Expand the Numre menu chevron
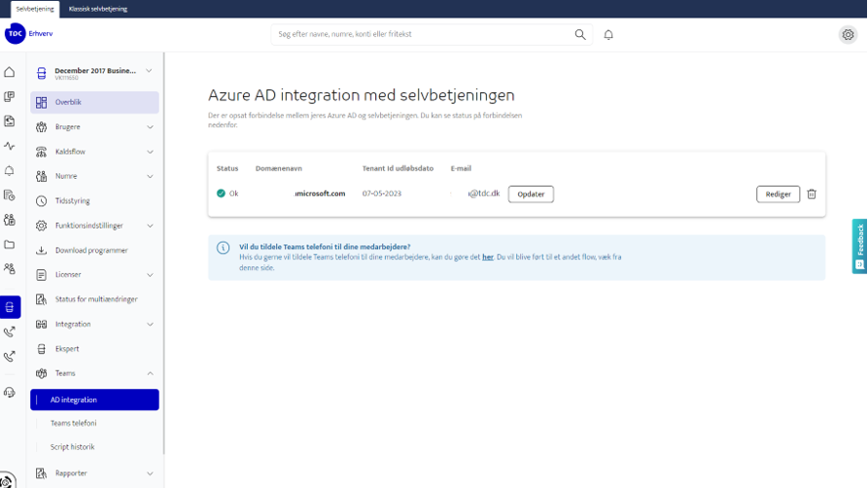This screenshot has height=488, width=868. point(150,177)
